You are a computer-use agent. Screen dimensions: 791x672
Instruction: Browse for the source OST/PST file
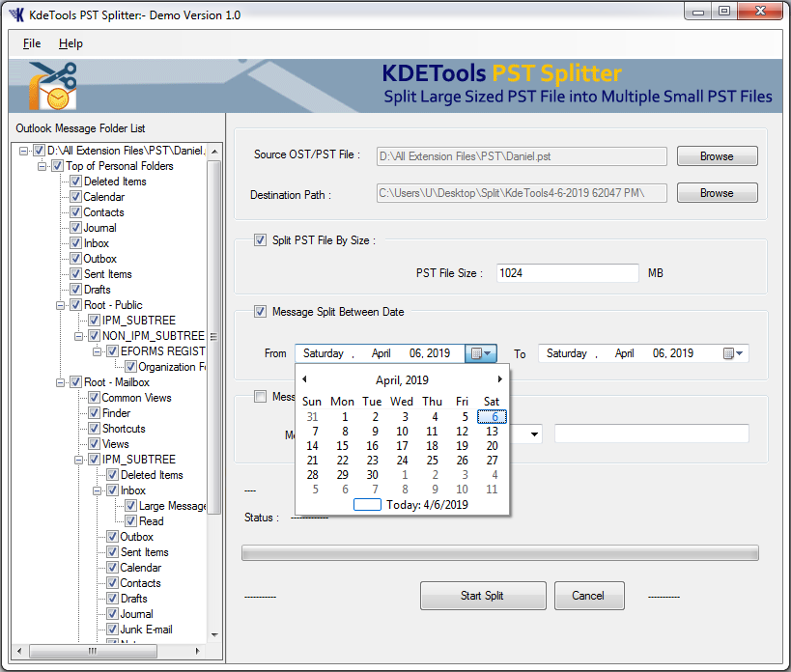tap(717, 156)
